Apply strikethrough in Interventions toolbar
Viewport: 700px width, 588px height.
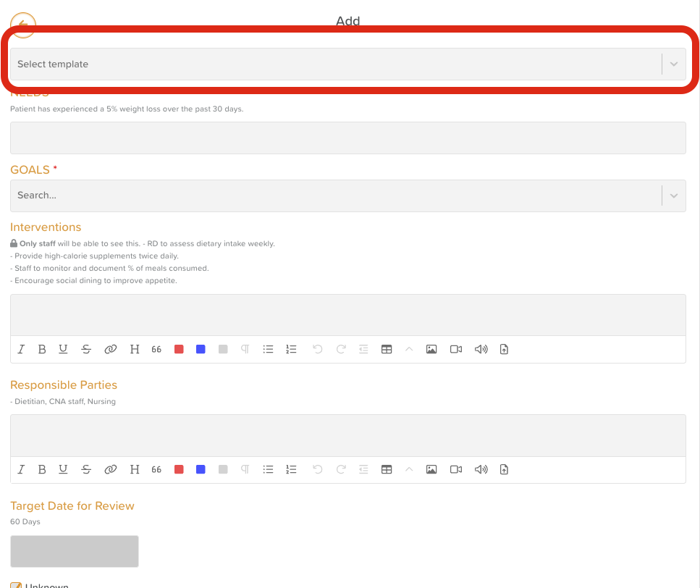[86, 349]
